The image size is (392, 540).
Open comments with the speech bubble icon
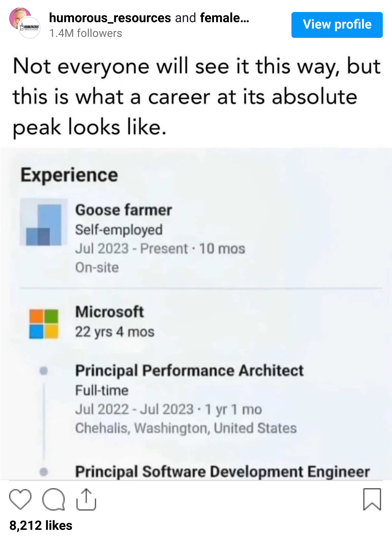pos(53,499)
